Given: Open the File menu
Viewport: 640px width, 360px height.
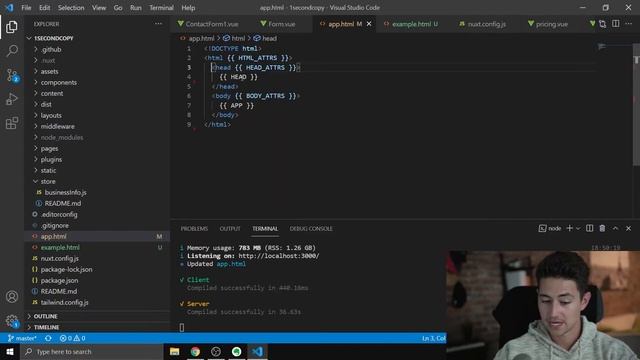Looking at the screenshot, I should [26, 8].
